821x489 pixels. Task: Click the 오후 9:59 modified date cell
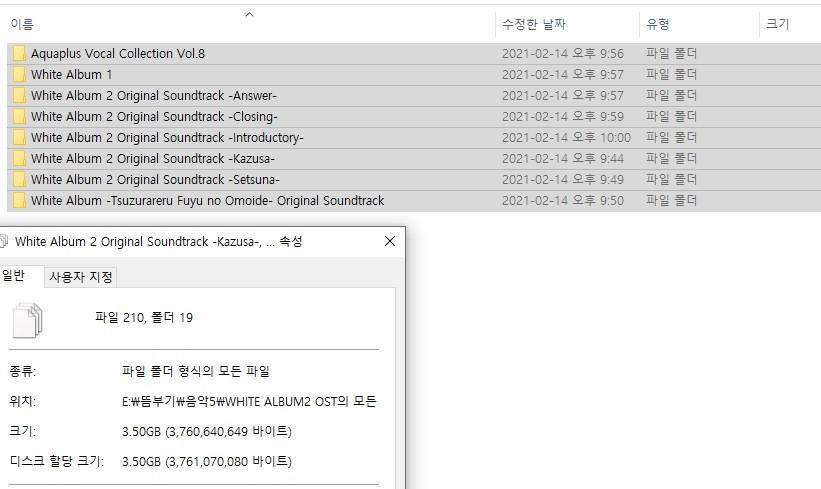pos(563,116)
